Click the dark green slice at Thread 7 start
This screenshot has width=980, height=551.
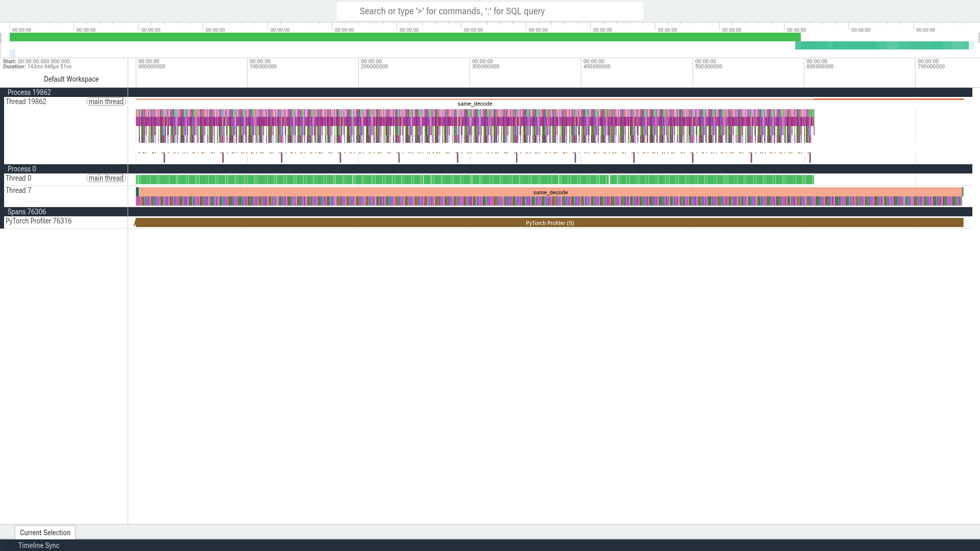point(137,192)
